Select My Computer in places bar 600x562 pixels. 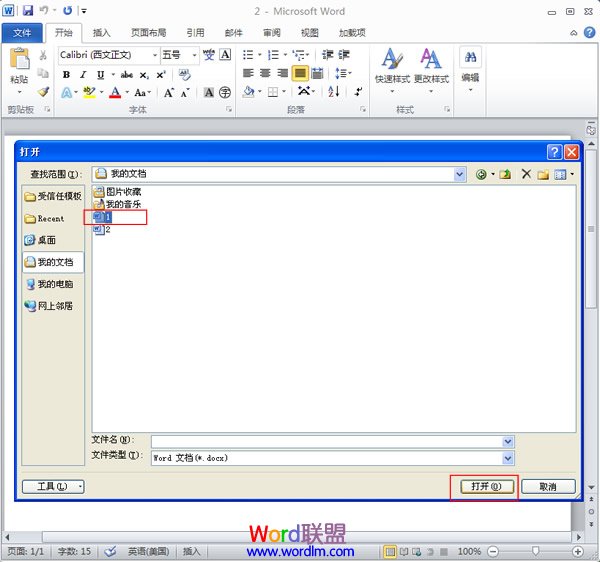[x=49, y=284]
